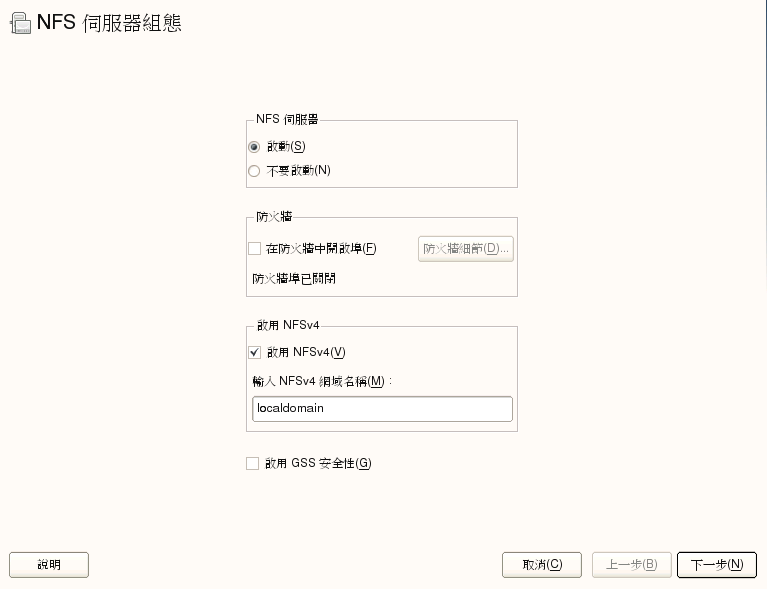Viewport: 767px width, 589px height.
Task: Click the NFS server icon in the header
Action: click(x=19, y=24)
